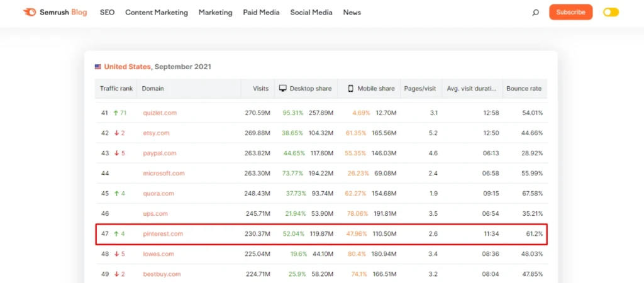Select the 73.77% desktop share value
This screenshot has height=283, width=644.
click(293, 174)
